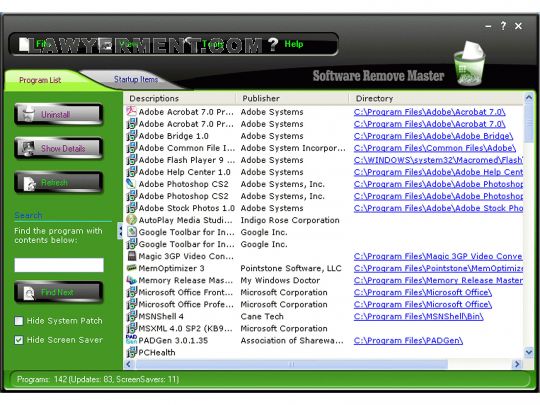Select the Cane Tech publisher cell

[x=262, y=316]
